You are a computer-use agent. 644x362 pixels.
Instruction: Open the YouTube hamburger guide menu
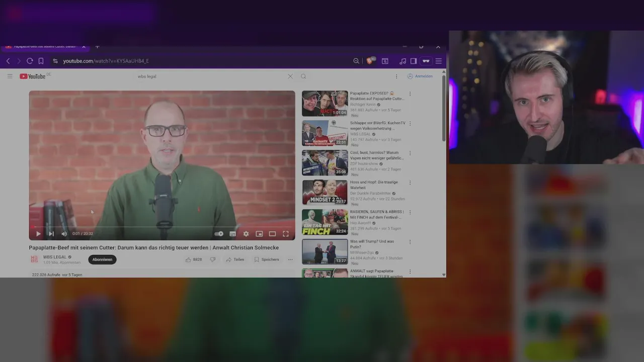point(10,76)
